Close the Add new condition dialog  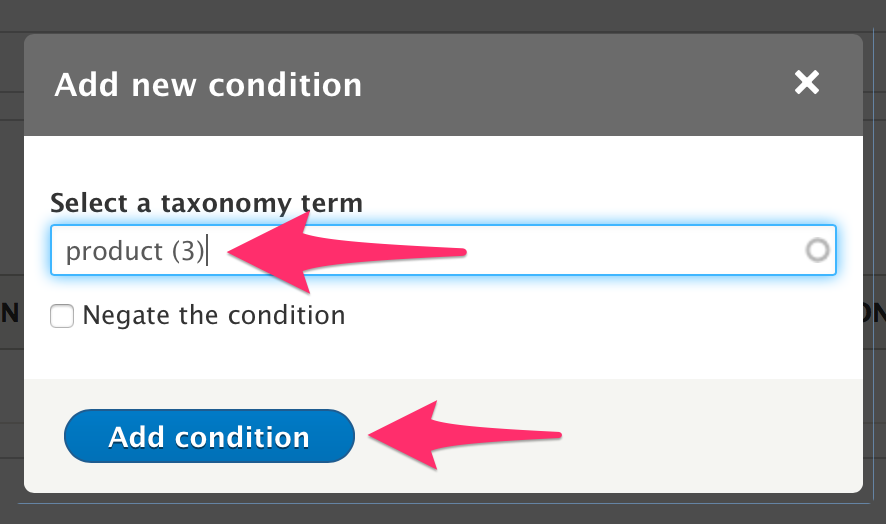[x=807, y=83]
